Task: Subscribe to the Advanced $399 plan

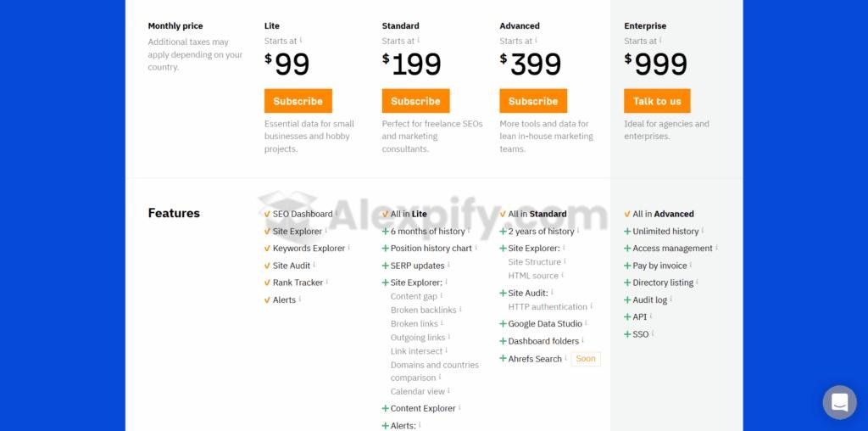Action: click(x=533, y=101)
